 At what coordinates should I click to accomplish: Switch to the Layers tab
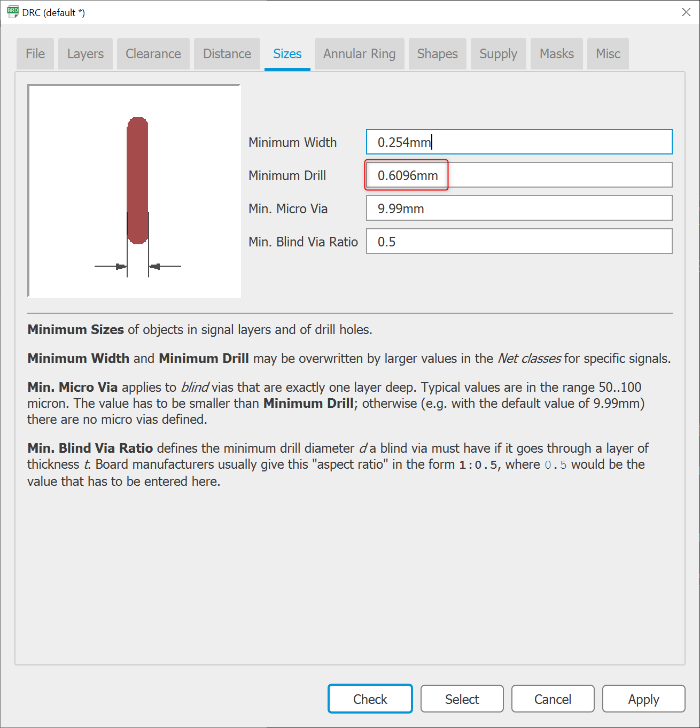pyautogui.click(x=85, y=53)
